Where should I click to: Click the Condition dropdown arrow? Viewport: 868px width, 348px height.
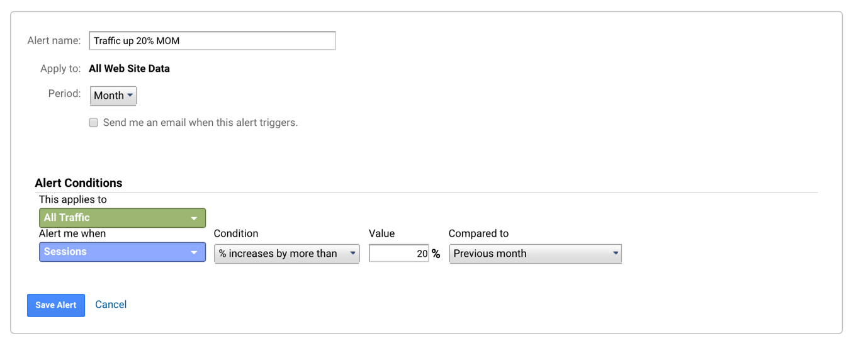click(352, 254)
